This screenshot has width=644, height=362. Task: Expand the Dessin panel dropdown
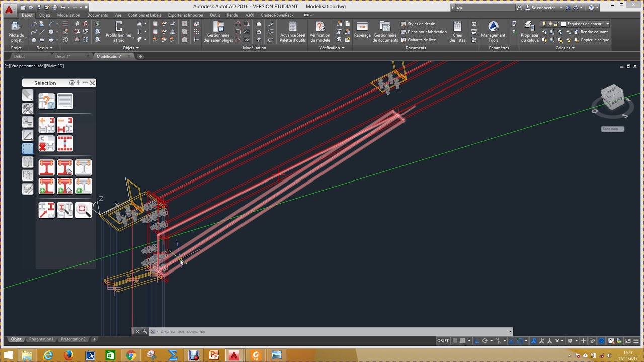click(44, 48)
